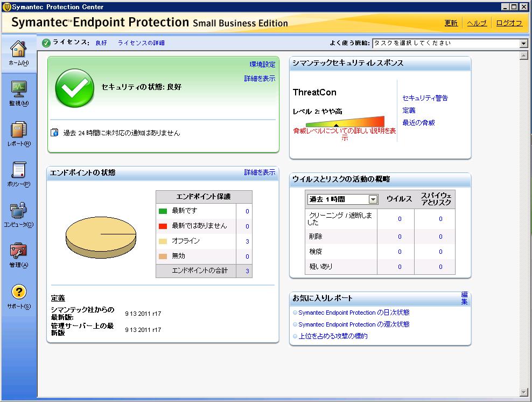This screenshot has height=402, width=532.
Task: Click 9 13 2011 r17 beside シマンテック社からの最新版
Action: (143, 314)
